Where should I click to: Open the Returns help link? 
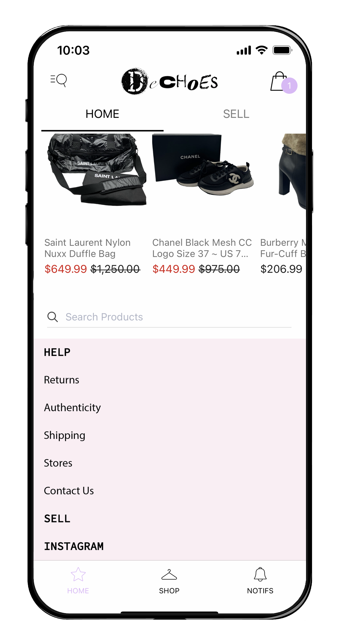click(61, 380)
